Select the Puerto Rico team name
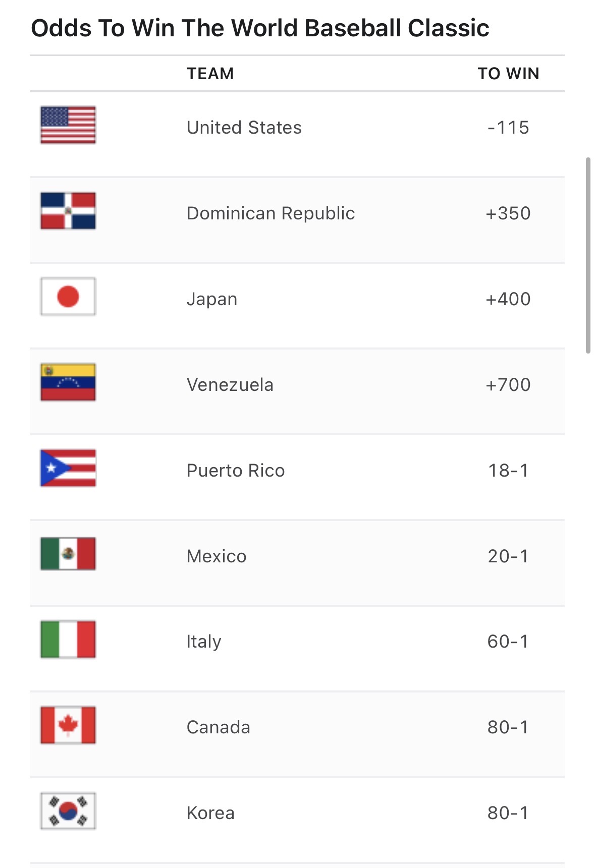595x868 pixels. pos(236,471)
